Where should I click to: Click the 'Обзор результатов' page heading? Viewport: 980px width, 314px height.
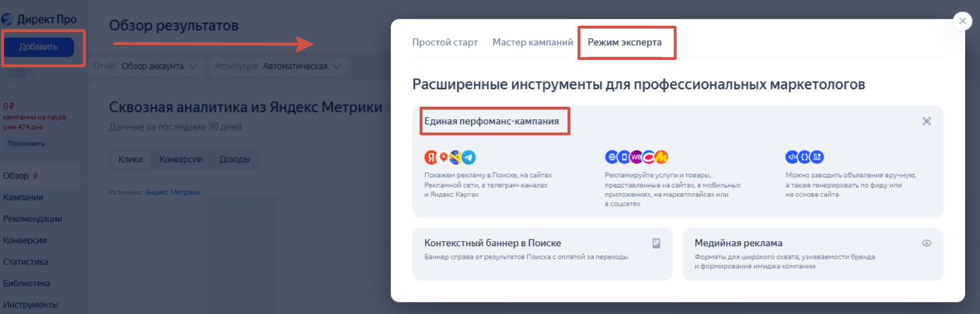pyautogui.click(x=174, y=26)
